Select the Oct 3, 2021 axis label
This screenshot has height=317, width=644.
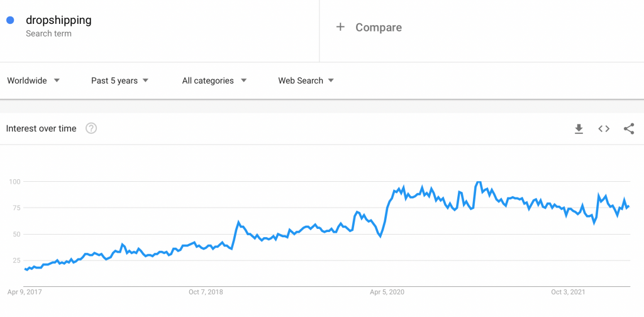[x=568, y=292]
